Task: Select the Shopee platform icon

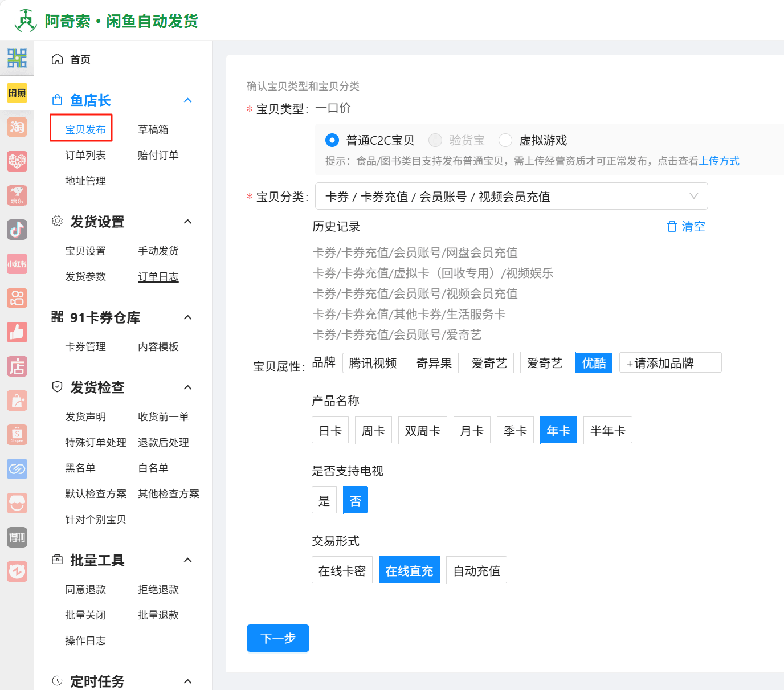Action: (17, 435)
